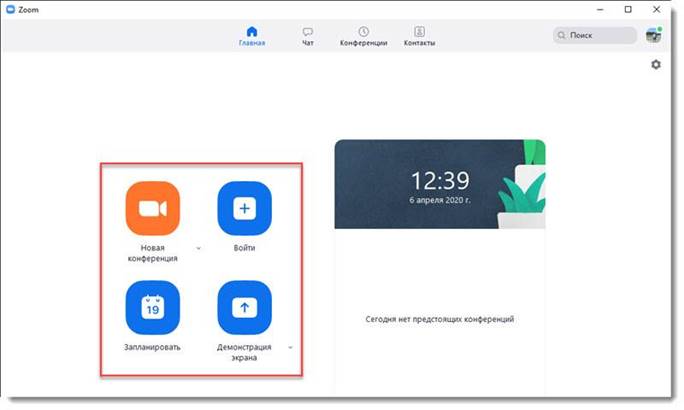
Task: Start a new conference with orange camera icon
Action: click(153, 208)
